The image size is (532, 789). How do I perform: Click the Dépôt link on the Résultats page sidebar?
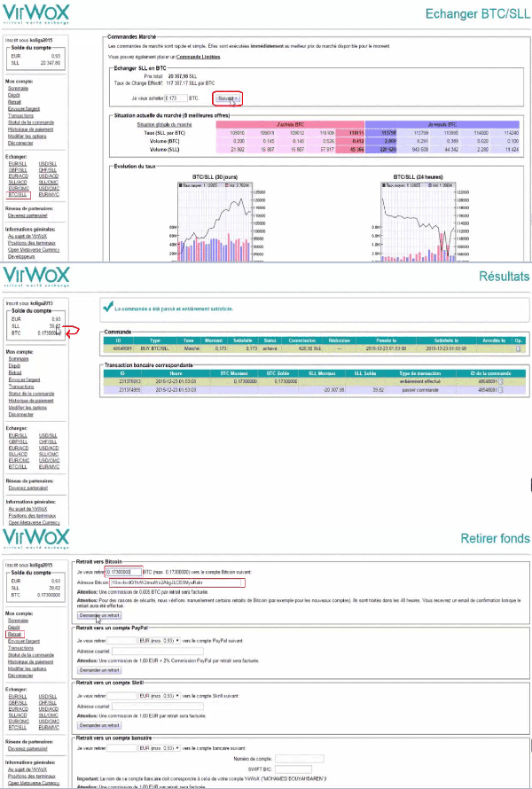(14, 366)
